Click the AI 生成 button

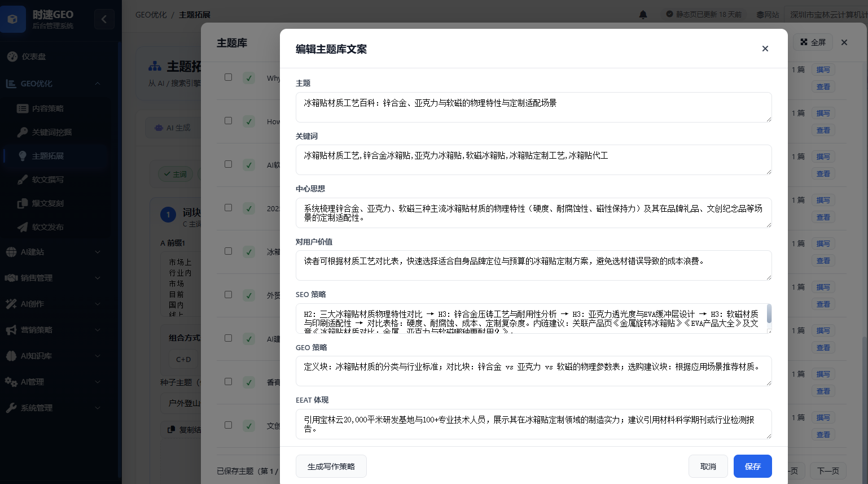[x=172, y=128]
